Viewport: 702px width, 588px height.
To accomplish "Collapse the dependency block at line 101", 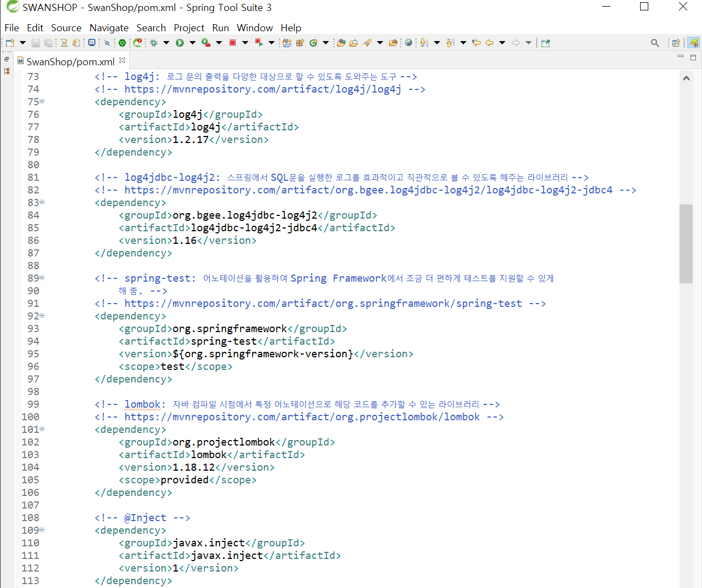I will 42,429.
